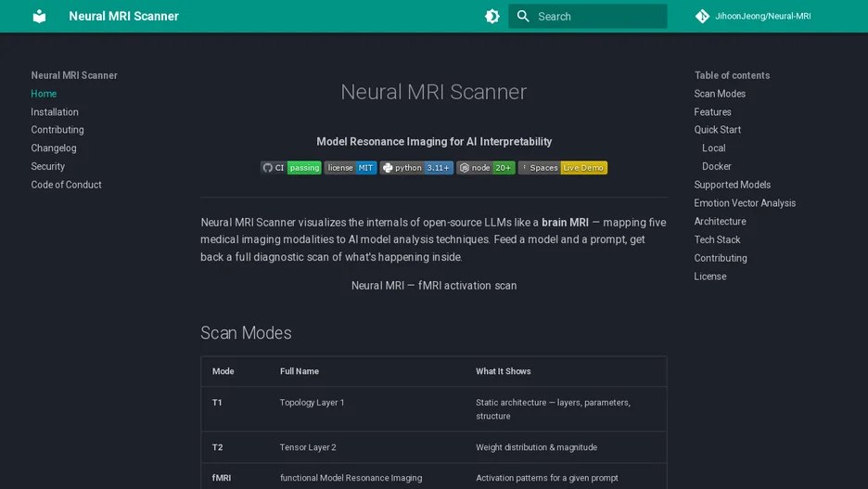Screen dimensions: 868x489
Task: Jump to Features in table of contents
Action: [712, 112]
